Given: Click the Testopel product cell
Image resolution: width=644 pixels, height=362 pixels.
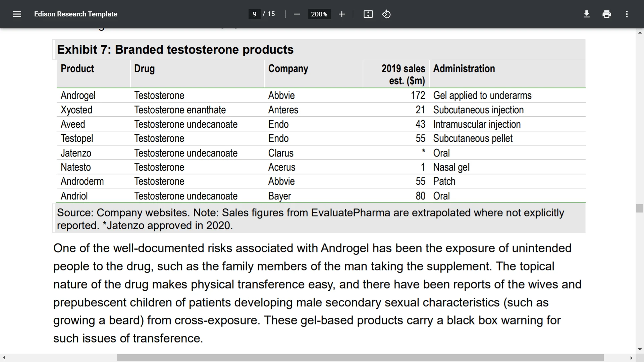Looking at the screenshot, I should pos(77,138).
